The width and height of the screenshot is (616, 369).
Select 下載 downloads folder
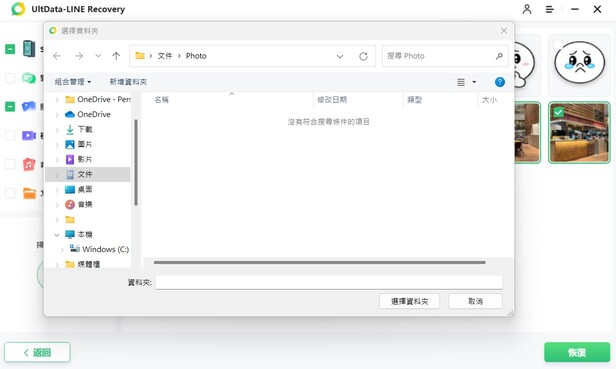[79, 129]
